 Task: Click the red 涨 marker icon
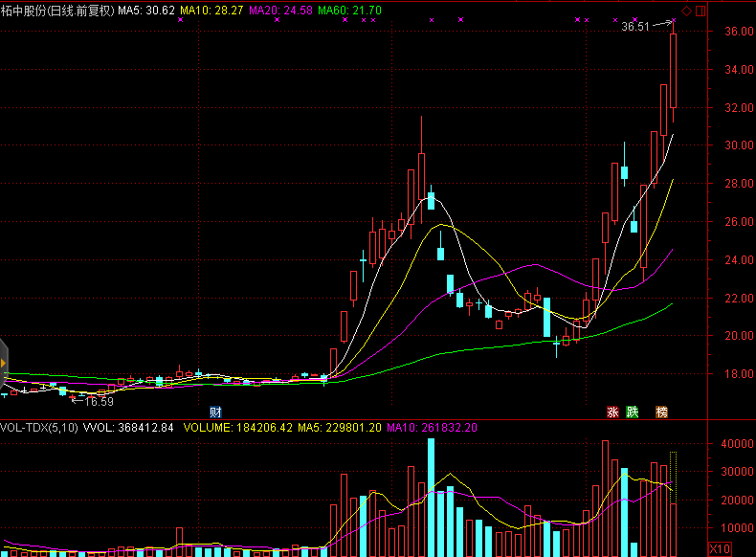pos(611,412)
